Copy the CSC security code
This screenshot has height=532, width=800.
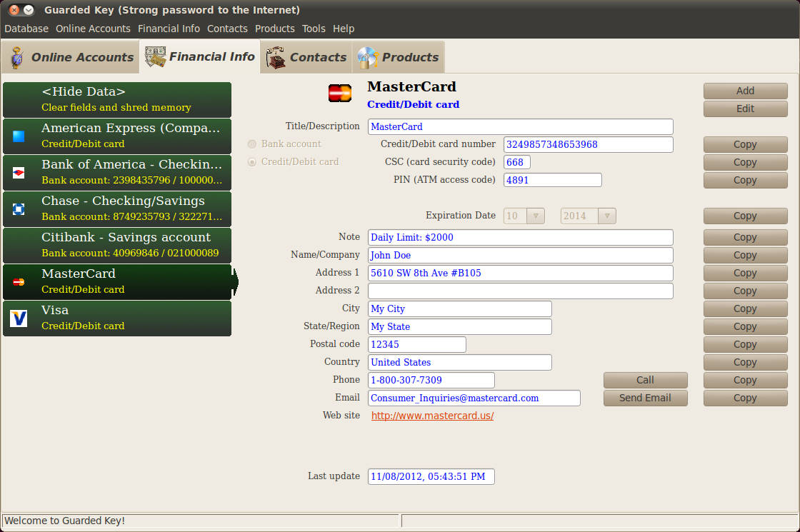pos(745,162)
